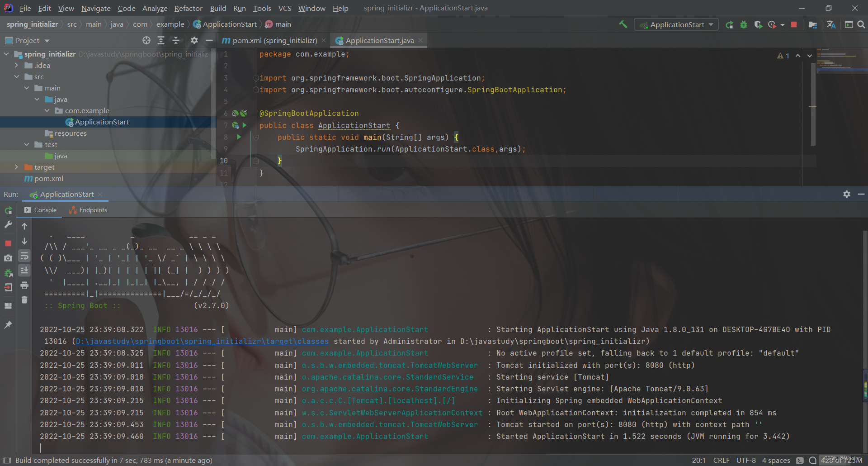Open the Navigate menu
Viewport: 868px width, 466px height.
point(96,8)
